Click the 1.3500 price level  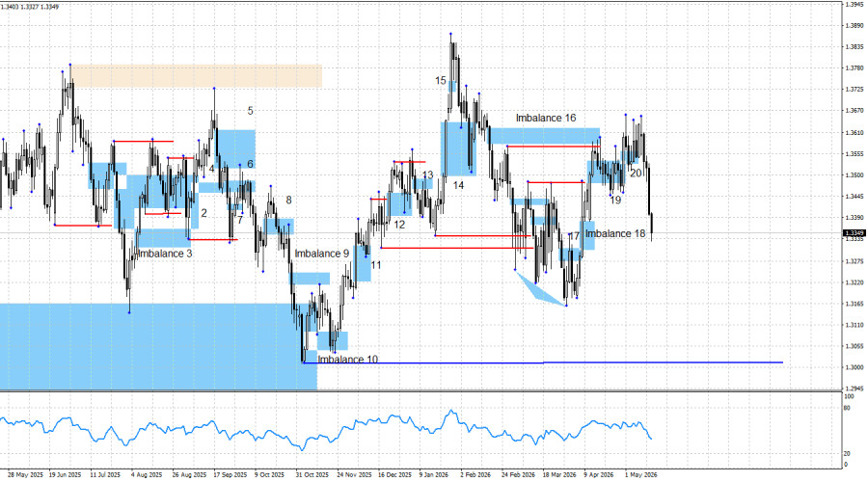pos(854,175)
